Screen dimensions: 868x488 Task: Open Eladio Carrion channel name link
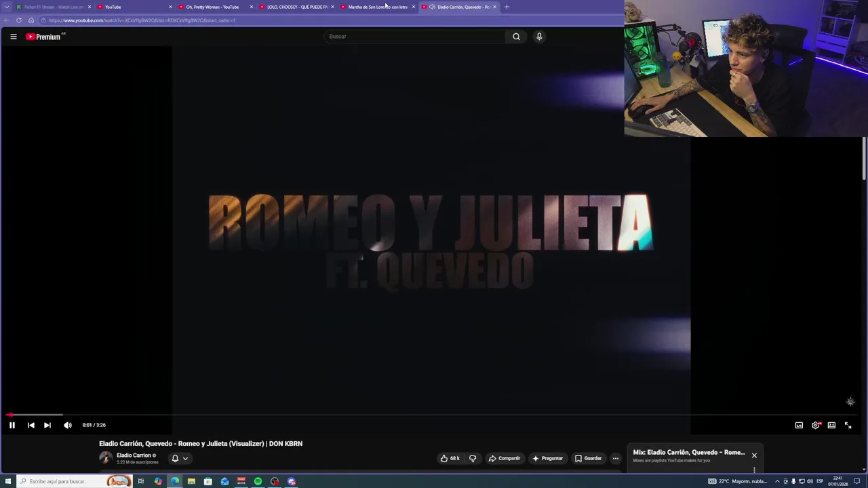[x=134, y=455]
